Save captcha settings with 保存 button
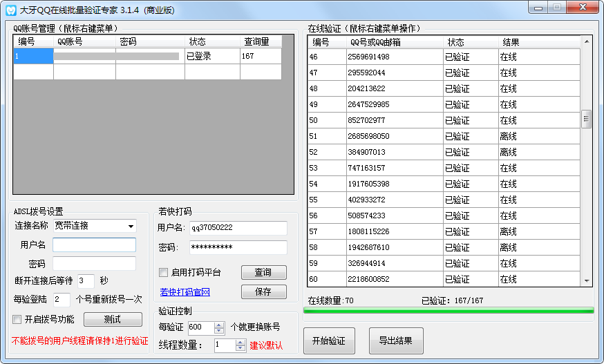 pyautogui.click(x=263, y=291)
